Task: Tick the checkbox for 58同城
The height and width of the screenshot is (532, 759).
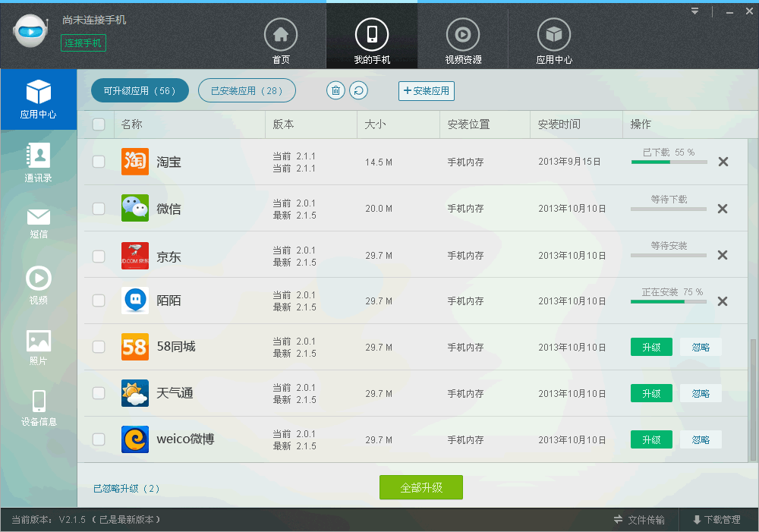Action: point(99,347)
